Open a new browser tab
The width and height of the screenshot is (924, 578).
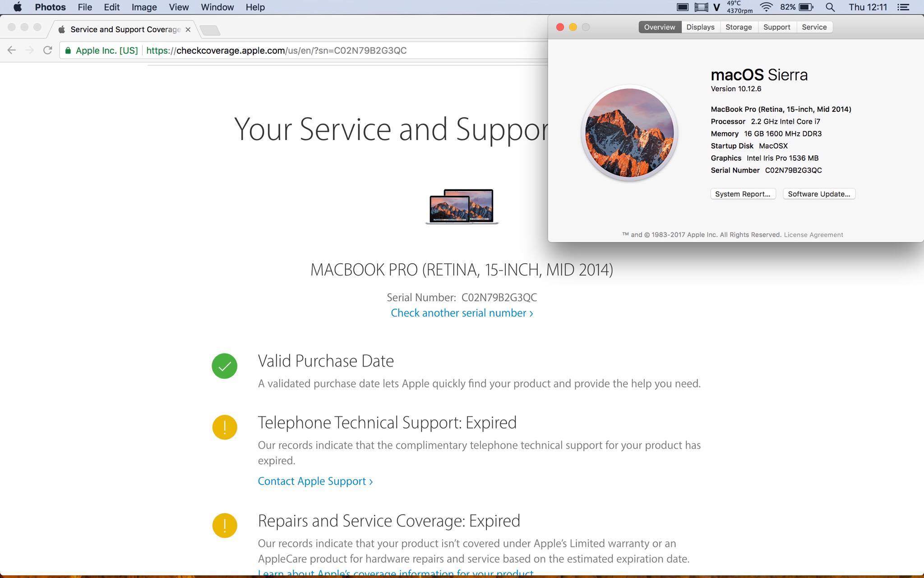(210, 30)
